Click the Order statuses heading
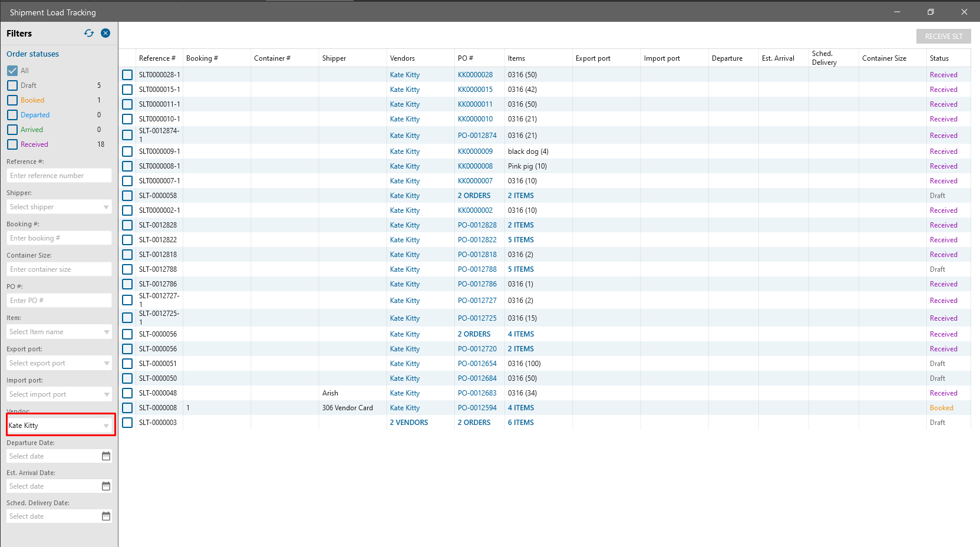The width and height of the screenshot is (980, 547). click(x=33, y=54)
